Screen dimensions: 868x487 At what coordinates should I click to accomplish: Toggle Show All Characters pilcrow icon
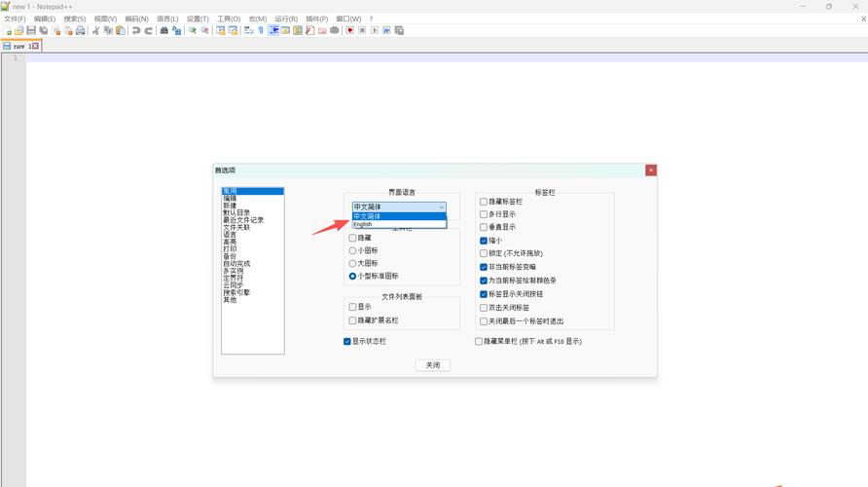261,30
